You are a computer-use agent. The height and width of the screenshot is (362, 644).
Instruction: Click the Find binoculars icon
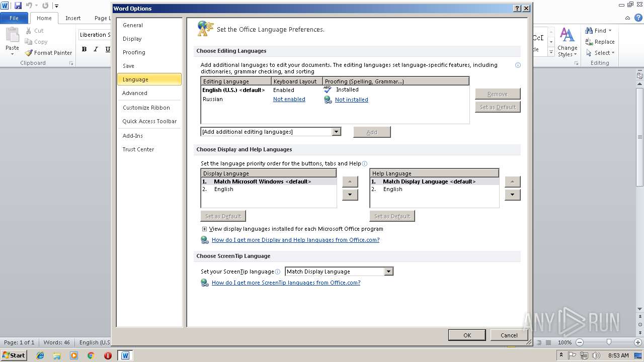589,31
